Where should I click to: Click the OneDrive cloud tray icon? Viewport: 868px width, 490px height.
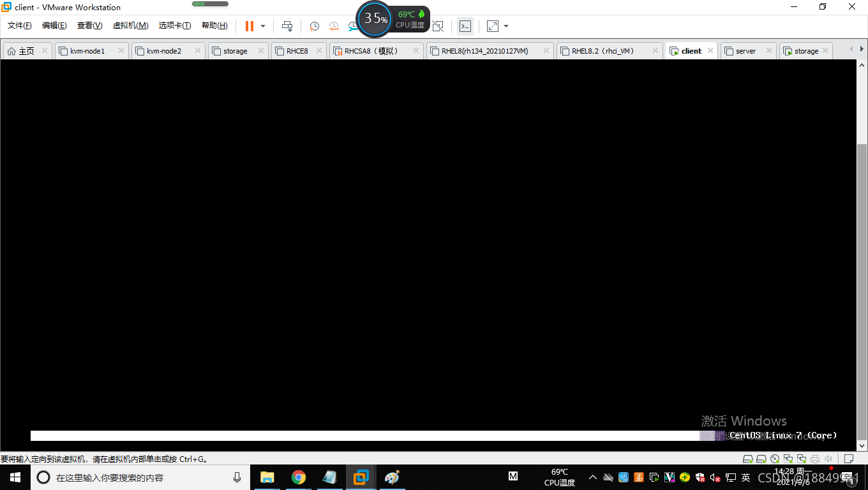608,477
